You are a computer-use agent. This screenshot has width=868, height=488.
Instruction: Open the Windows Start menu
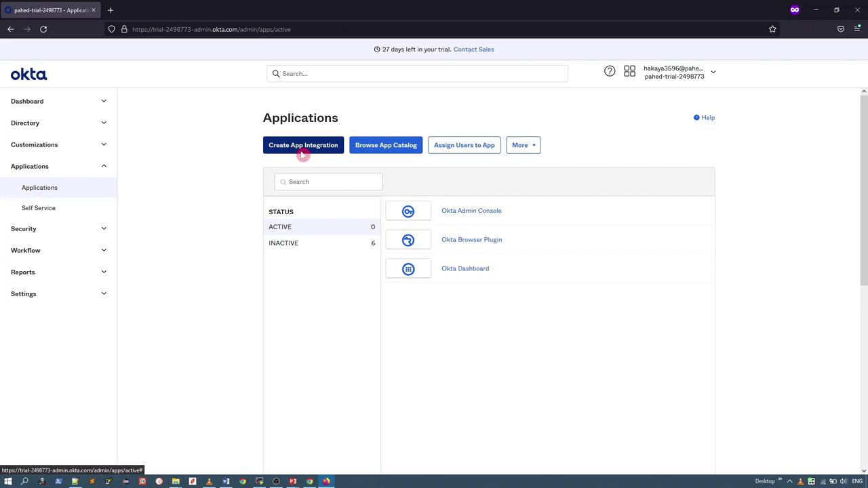click(x=8, y=481)
